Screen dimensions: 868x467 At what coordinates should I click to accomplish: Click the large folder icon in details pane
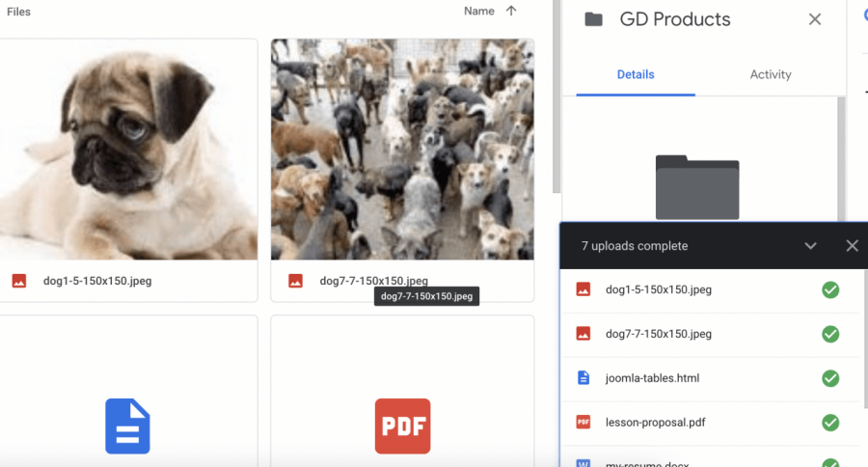tap(697, 187)
